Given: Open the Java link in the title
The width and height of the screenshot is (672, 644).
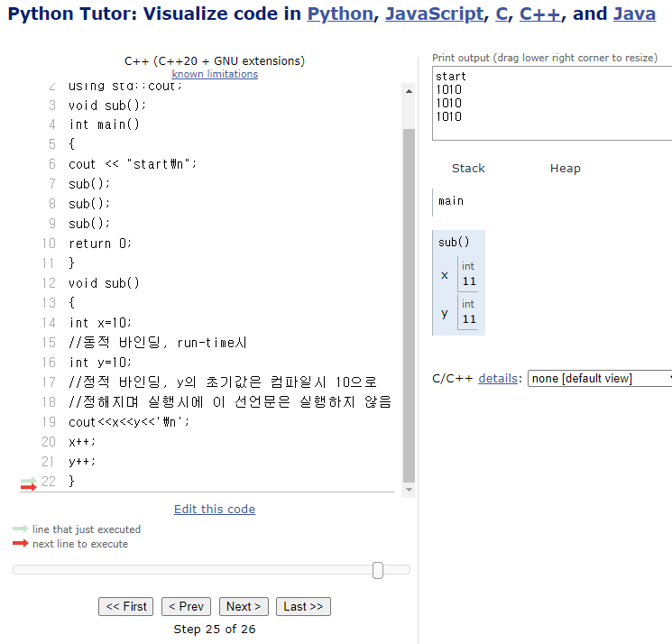Looking at the screenshot, I should 635,14.
